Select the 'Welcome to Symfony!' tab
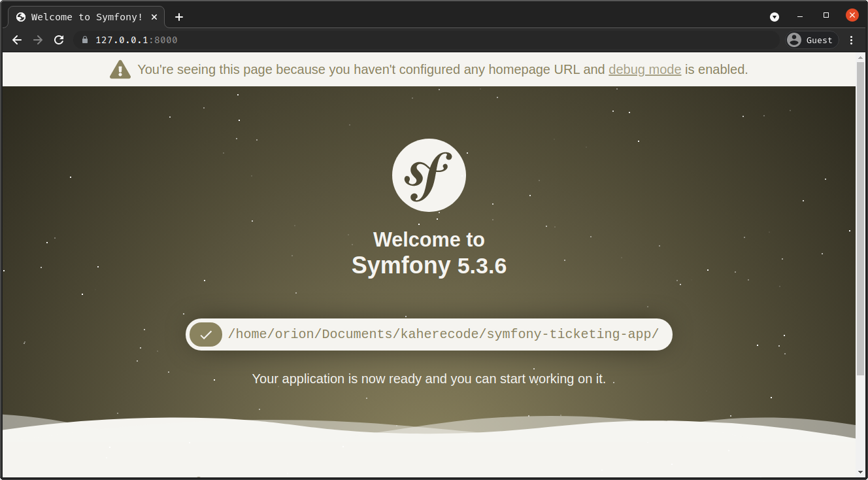 pos(85,17)
